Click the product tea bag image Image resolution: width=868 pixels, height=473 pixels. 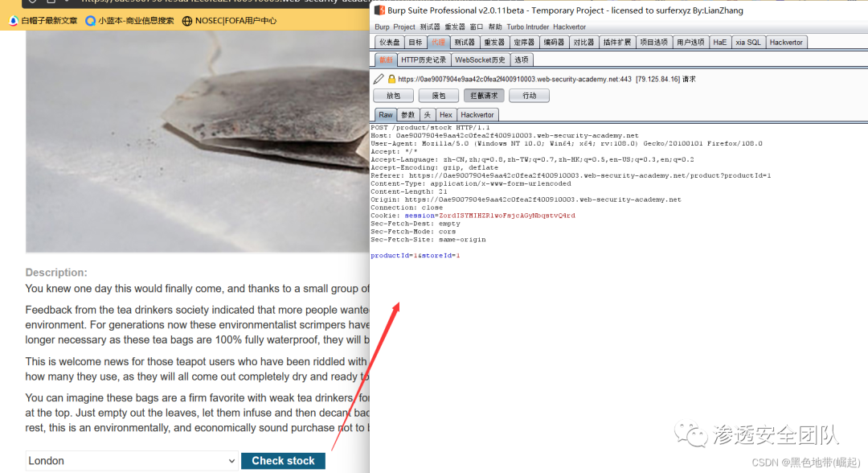(197, 142)
